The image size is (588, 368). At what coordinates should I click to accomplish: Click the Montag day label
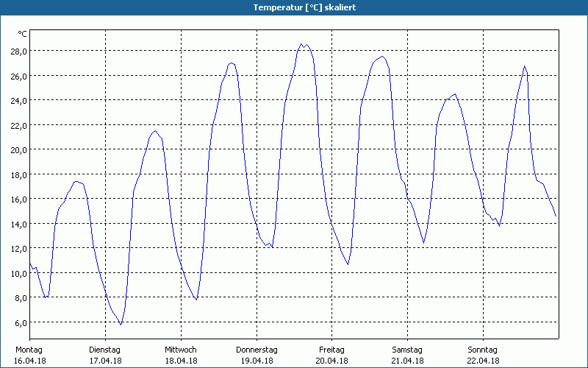[29, 350]
